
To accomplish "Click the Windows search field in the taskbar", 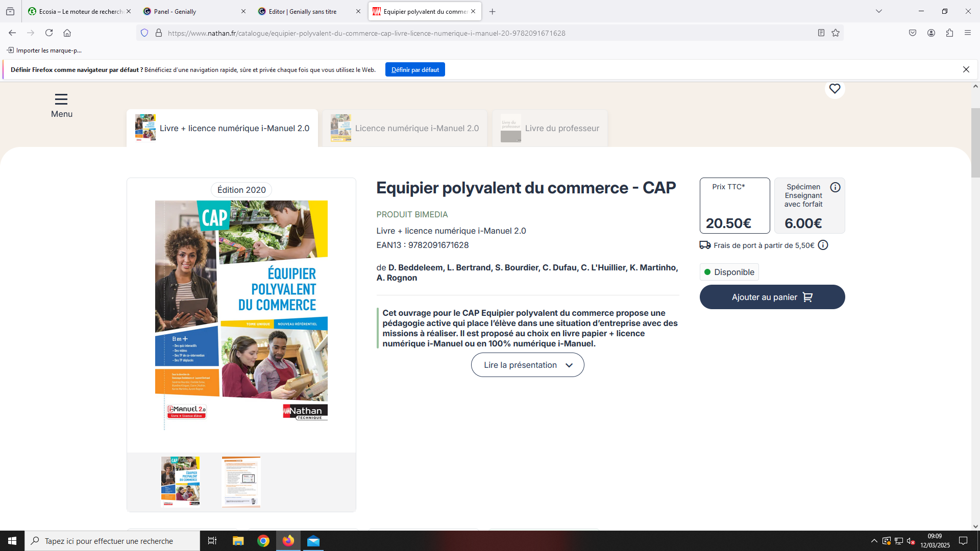I will point(112,540).
